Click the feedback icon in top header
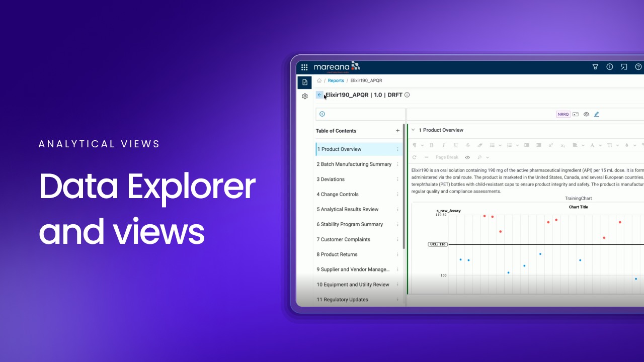Image resolution: width=644 pixels, height=362 pixels. [x=624, y=67]
